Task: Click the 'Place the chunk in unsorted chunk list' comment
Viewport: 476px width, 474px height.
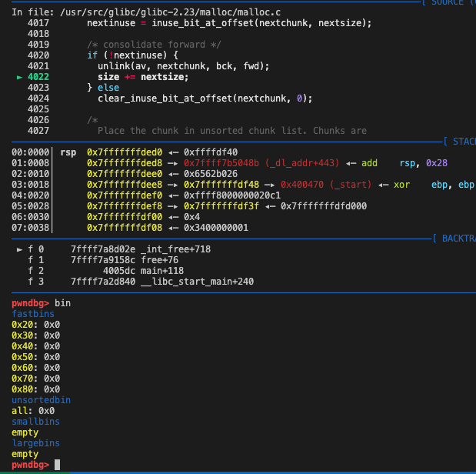Action: [232, 131]
